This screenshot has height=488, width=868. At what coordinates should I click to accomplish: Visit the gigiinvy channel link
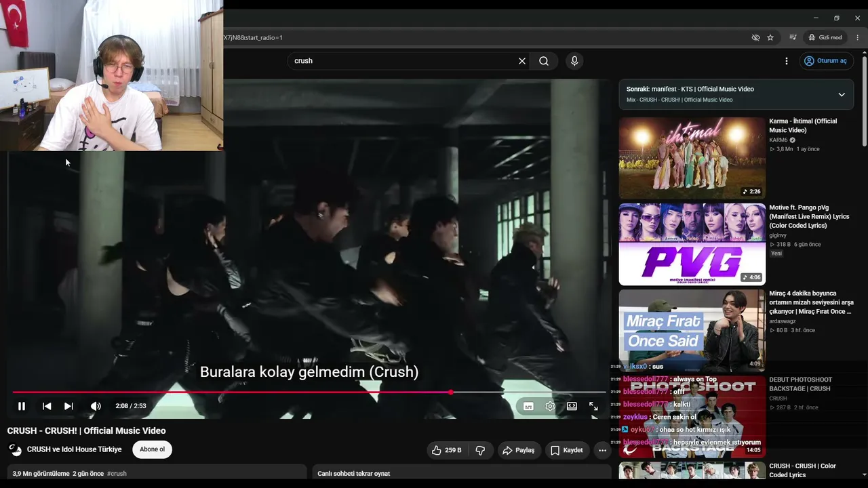point(778,235)
